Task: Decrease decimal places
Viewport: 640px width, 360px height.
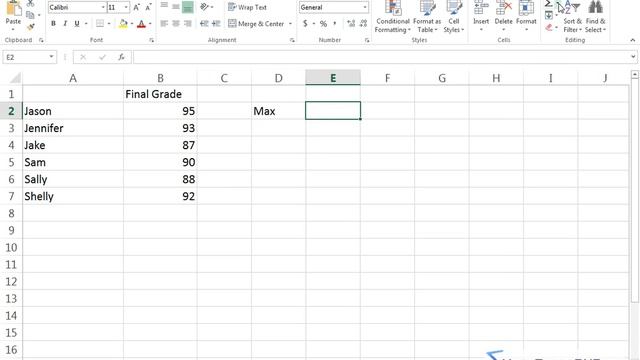Action: click(363, 24)
